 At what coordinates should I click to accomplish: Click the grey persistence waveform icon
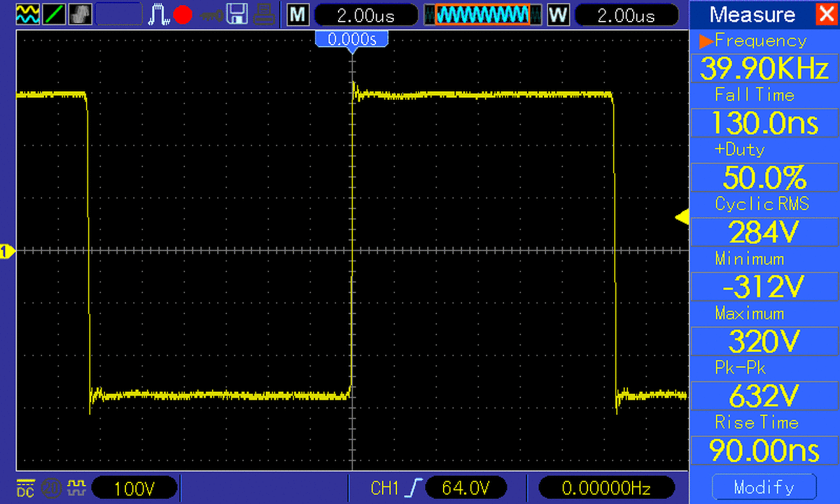coord(80,14)
